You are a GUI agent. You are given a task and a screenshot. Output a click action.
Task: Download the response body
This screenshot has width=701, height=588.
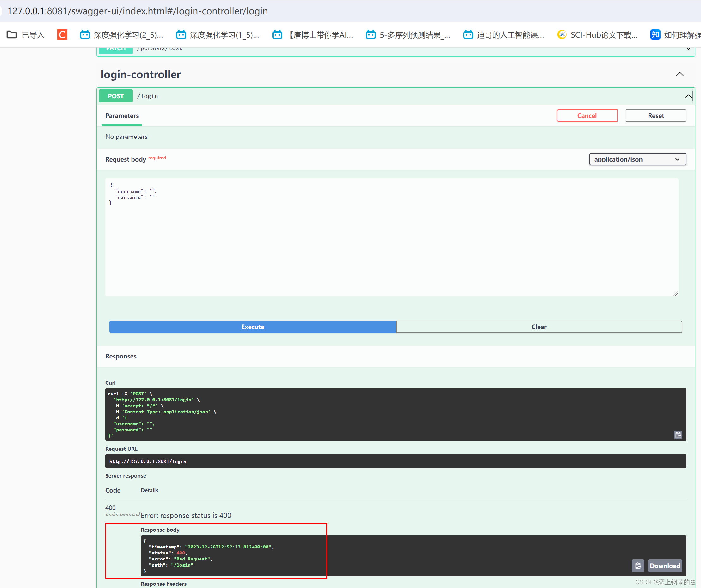(664, 566)
